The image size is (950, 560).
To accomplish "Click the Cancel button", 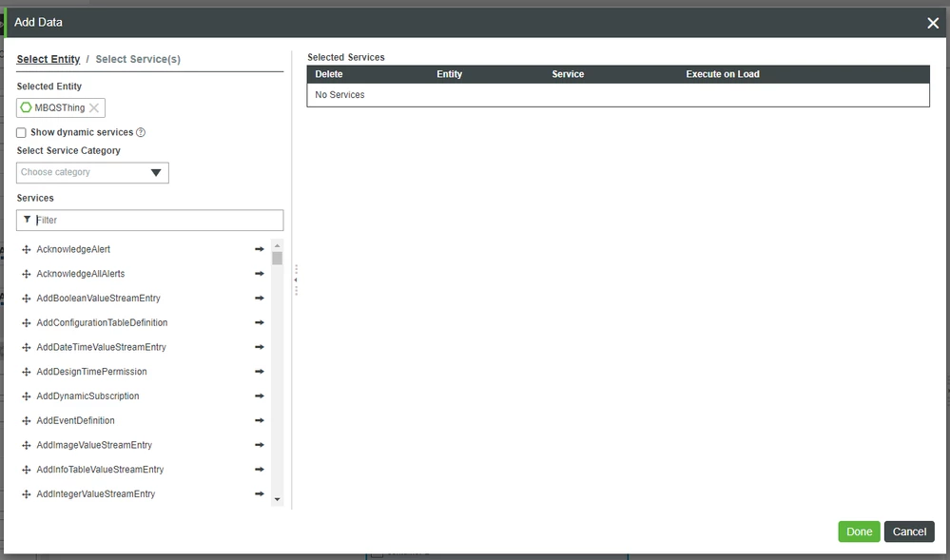I will (x=908, y=531).
